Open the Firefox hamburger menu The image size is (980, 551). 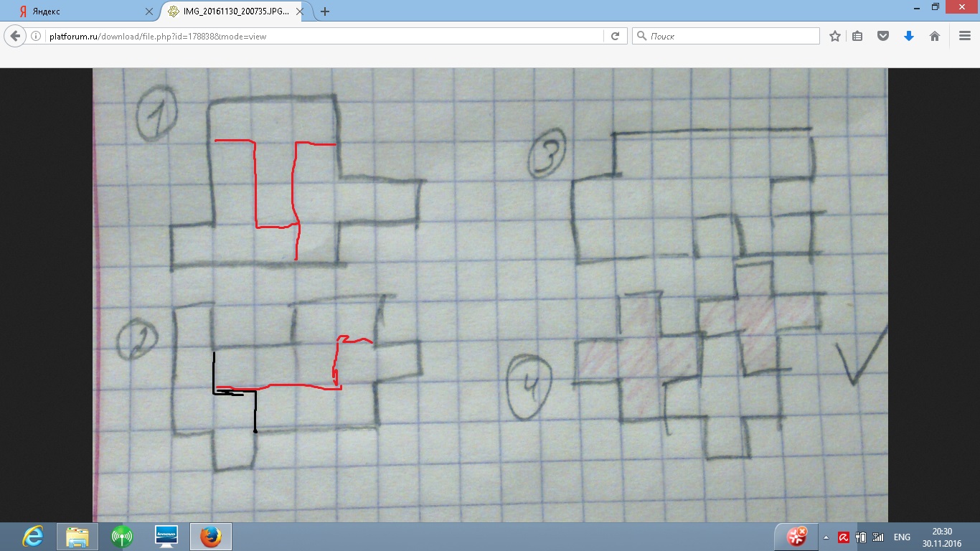tap(965, 36)
